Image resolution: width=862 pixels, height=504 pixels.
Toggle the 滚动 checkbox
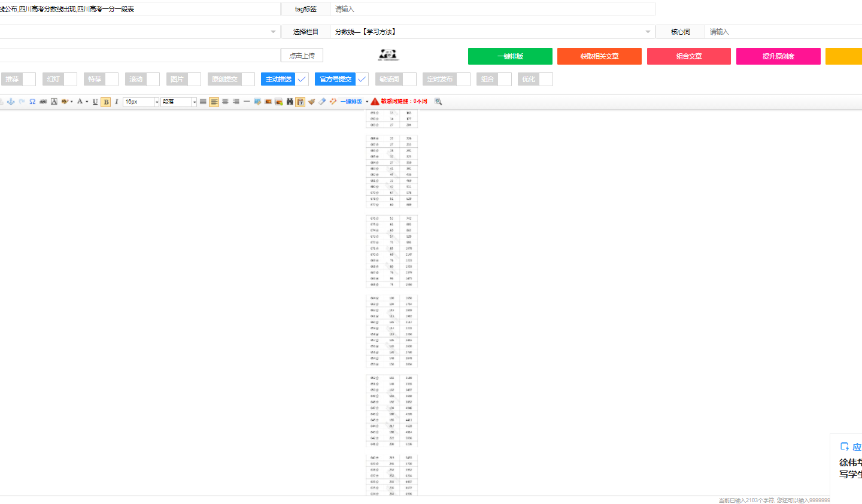point(153,79)
